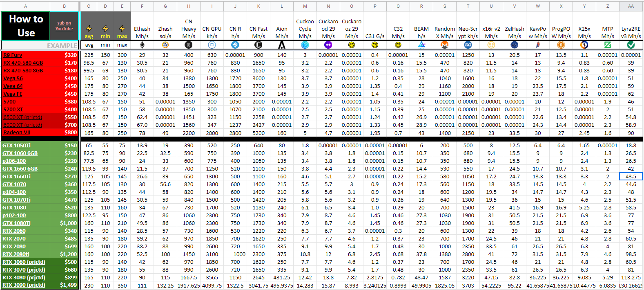The width and height of the screenshot is (644, 290).
Task: Click the Monero icon under RandomX
Action: click(445, 45)
